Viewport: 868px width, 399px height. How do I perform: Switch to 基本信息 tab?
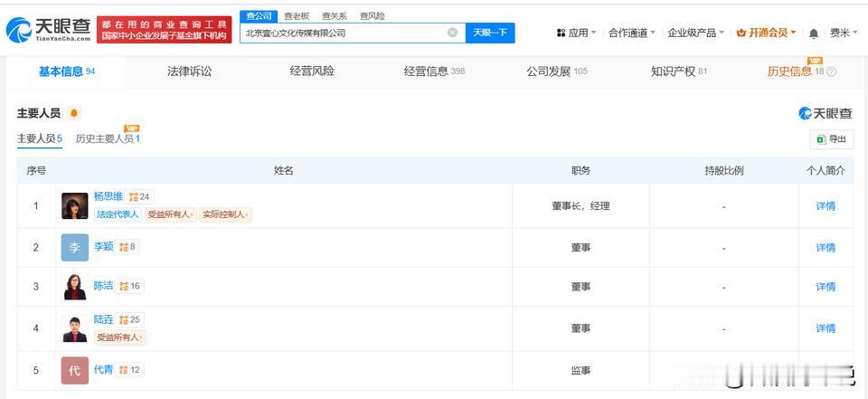click(x=67, y=71)
